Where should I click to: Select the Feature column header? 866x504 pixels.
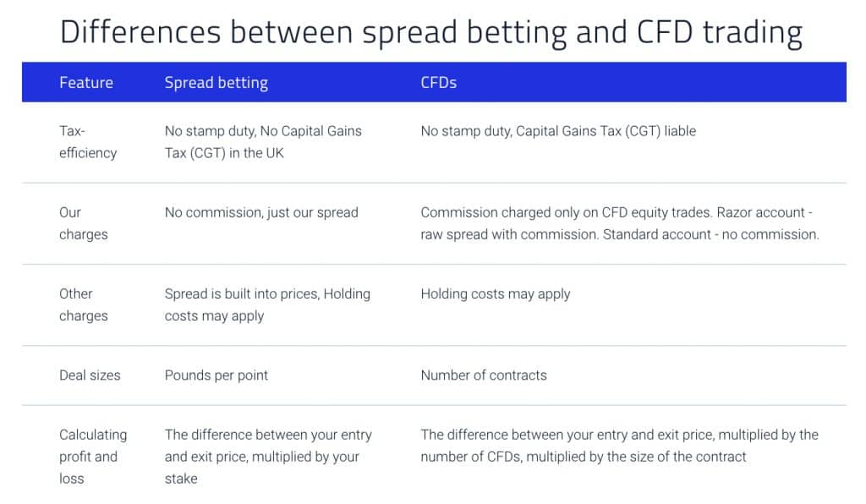(86, 83)
